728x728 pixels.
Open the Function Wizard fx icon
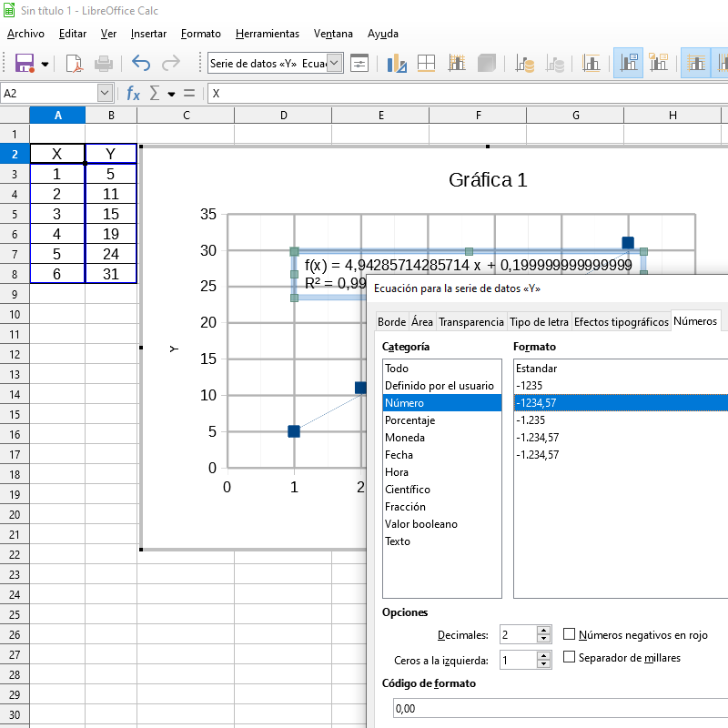click(133, 94)
